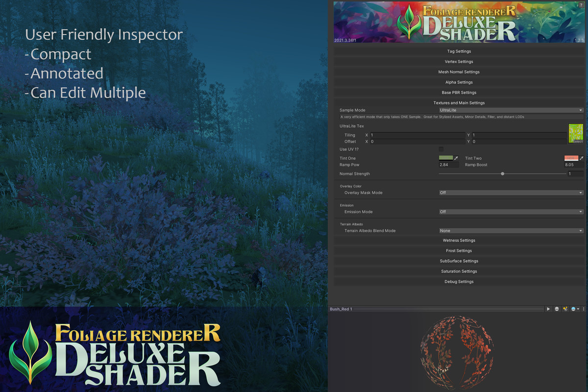
Task: Open preview environment reflection dropdown
Action: click(575, 309)
